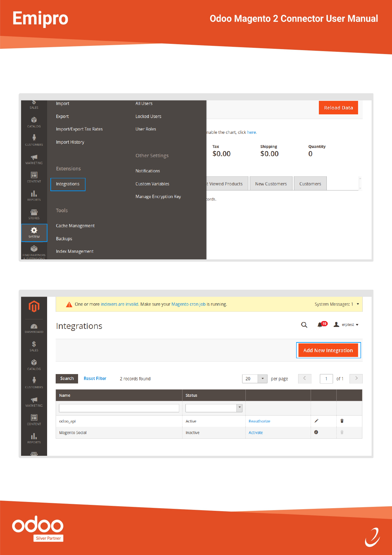This screenshot has width=392, height=555.
Task: Open Sales menu in upper screenshot sidebar
Action: (x=34, y=104)
